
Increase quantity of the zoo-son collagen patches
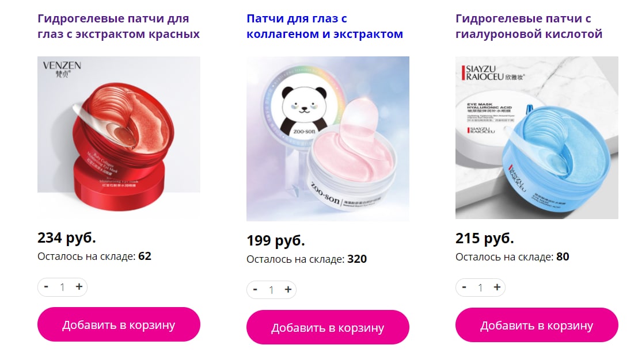(x=288, y=290)
